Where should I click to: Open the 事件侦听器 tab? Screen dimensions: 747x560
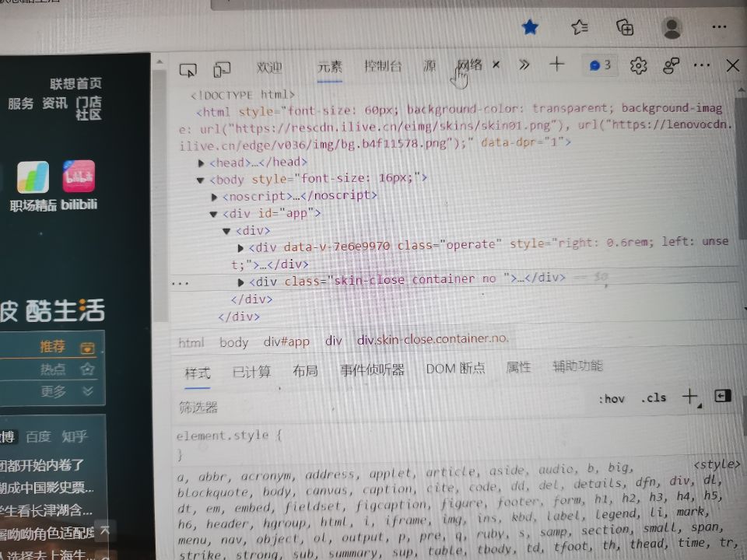[x=372, y=369]
